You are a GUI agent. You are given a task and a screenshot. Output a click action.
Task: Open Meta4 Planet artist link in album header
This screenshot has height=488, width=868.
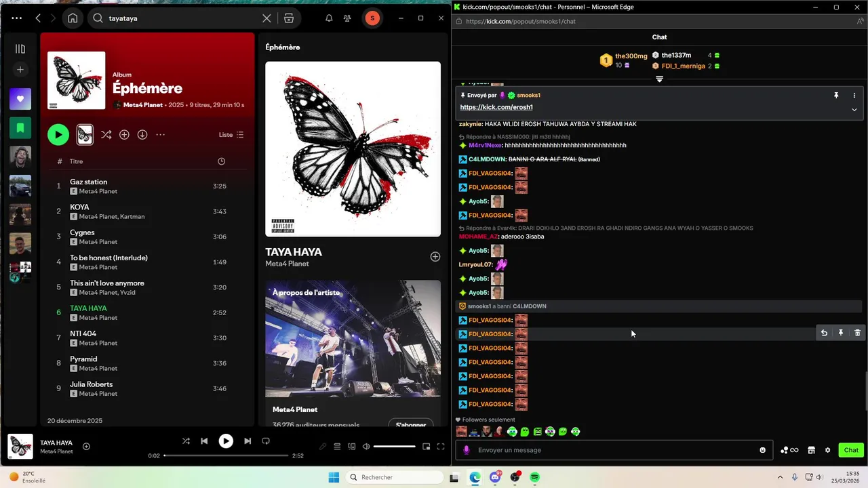143,105
